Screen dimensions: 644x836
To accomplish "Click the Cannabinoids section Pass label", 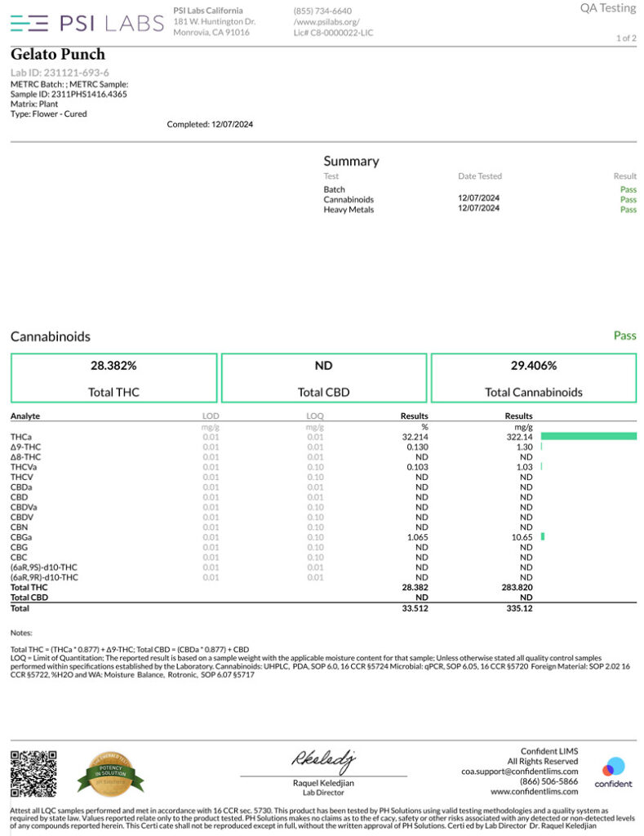I will (624, 336).
